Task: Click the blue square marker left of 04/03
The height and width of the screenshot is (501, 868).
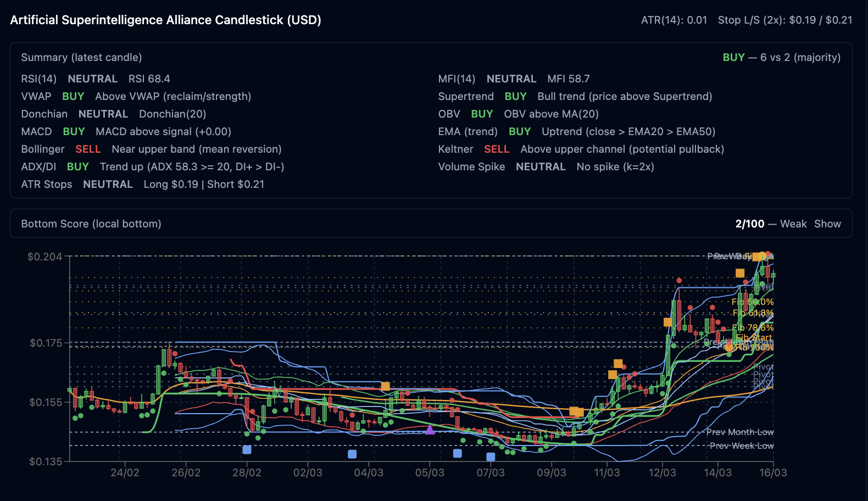Action: [x=352, y=454]
